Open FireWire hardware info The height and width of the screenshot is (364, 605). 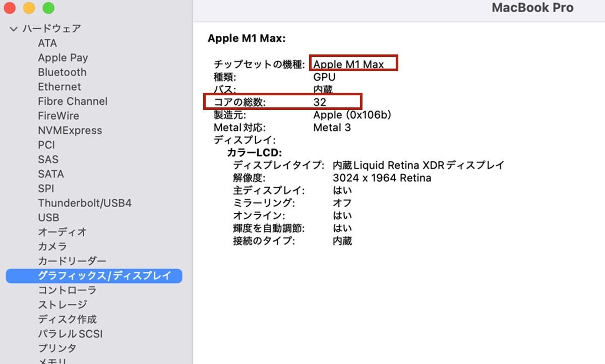click(58, 116)
